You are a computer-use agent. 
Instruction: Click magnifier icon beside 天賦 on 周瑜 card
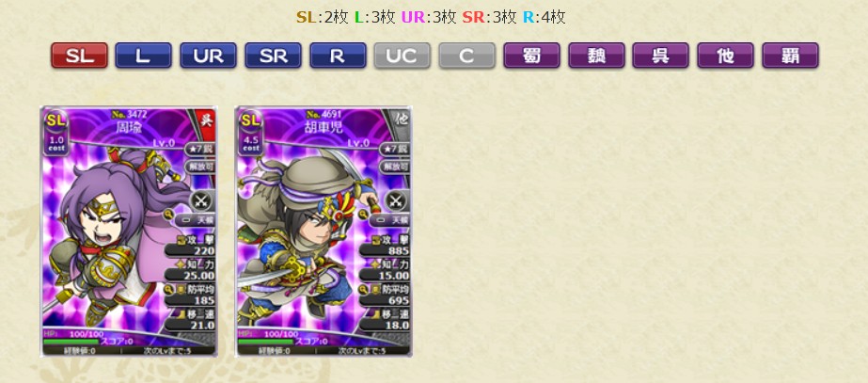pyautogui.click(x=169, y=214)
